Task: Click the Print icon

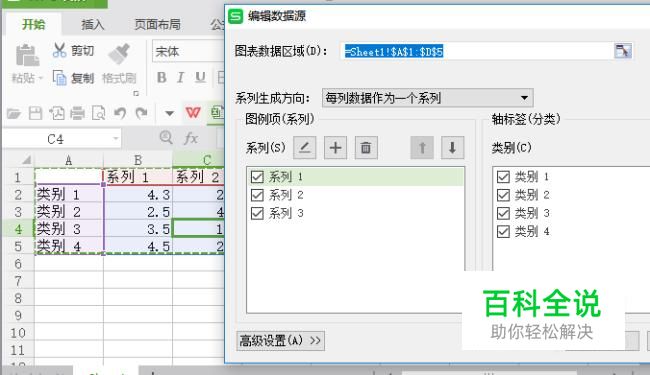Action: click(x=78, y=113)
